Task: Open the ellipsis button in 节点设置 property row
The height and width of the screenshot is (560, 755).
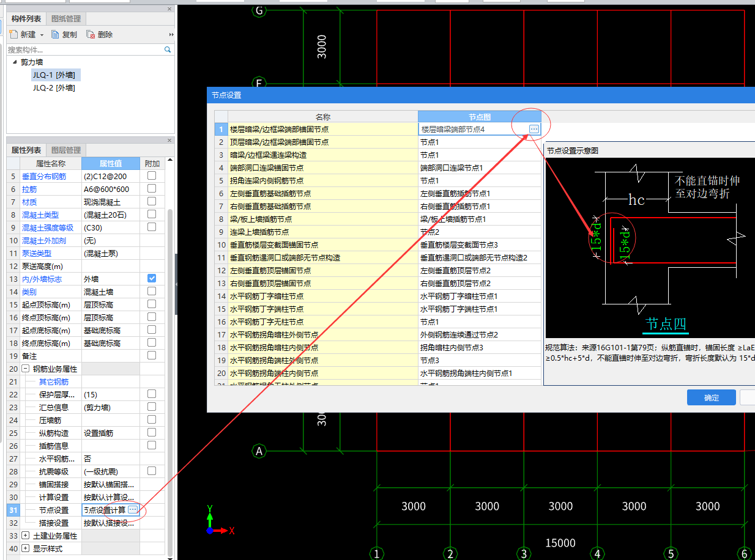Action: click(x=133, y=509)
